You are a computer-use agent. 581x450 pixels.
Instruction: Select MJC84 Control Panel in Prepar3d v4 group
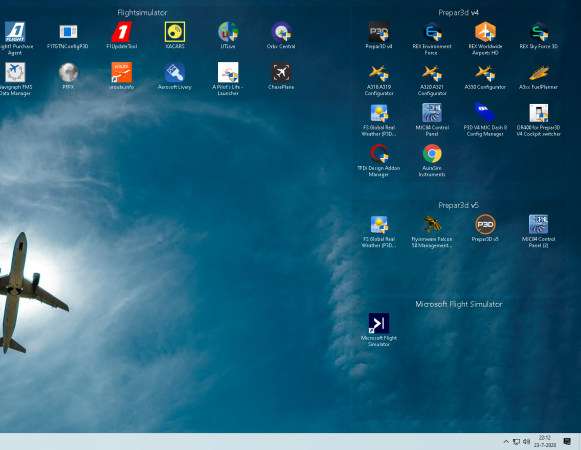click(432, 113)
